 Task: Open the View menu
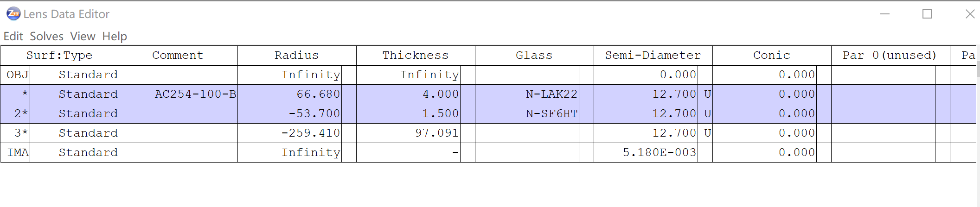tap(83, 36)
